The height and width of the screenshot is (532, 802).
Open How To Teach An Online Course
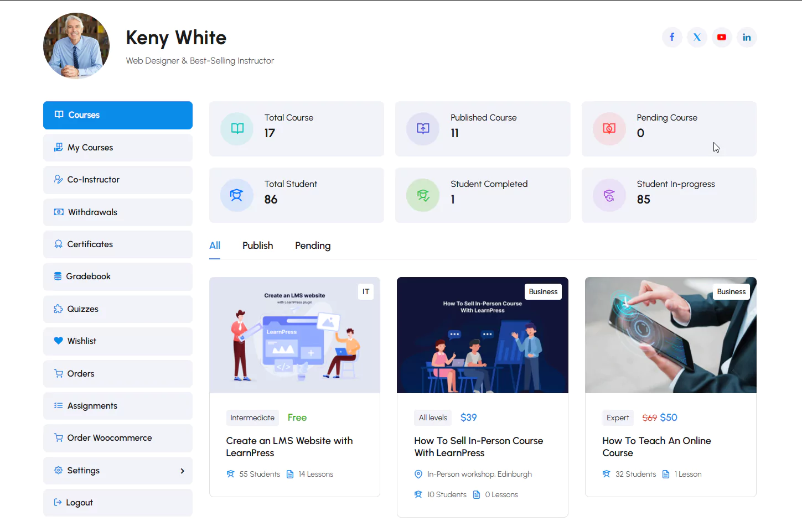pyautogui.click(x=656, y=447)
